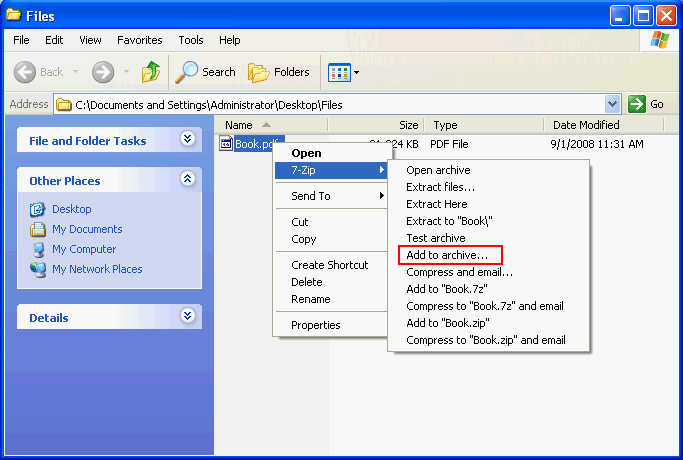Click the green Go arrow button

coord(636,104)
